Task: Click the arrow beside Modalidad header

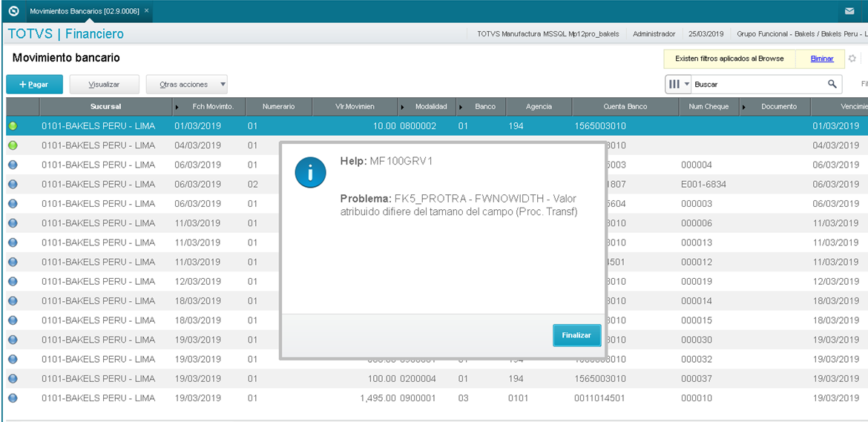Action: [402, 107]
